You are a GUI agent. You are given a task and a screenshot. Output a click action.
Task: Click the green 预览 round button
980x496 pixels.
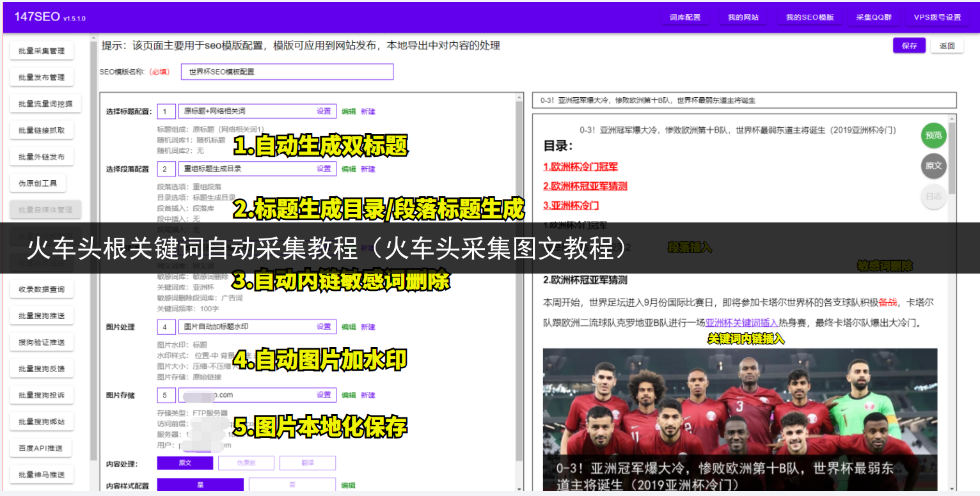pos(934,135)
